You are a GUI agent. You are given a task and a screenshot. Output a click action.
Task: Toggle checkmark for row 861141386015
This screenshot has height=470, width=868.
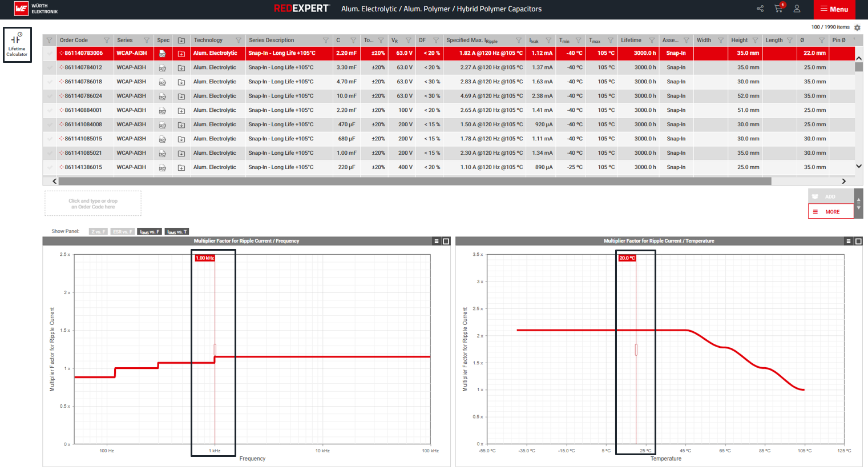pos(50,167)
